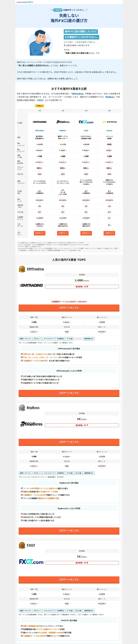Open the XMTrading ranking heading link
This screenshot has width=138, height=644.
click(35, 269)
